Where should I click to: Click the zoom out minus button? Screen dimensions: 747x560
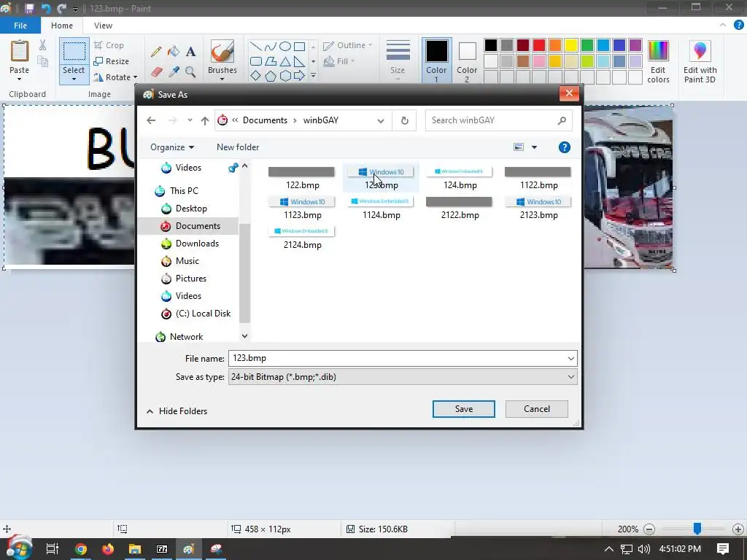tap(649, 529)
